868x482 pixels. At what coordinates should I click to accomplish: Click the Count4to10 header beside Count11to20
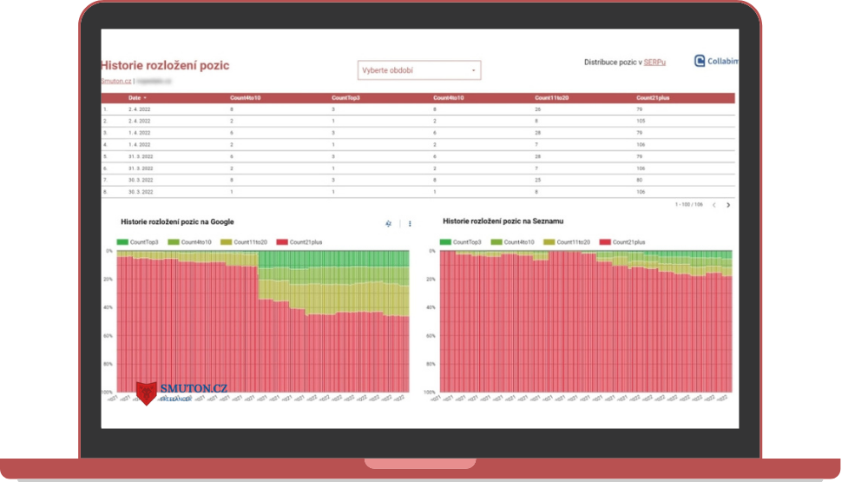pos(449,98)
